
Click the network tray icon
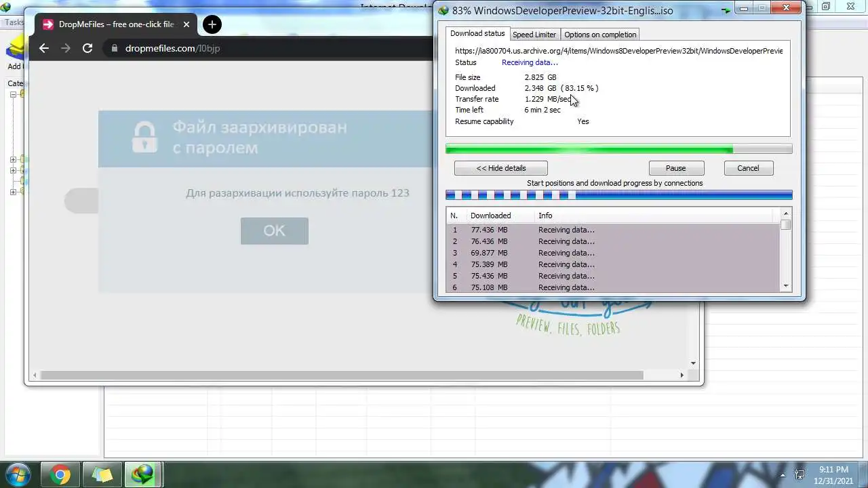click(800, 475)
